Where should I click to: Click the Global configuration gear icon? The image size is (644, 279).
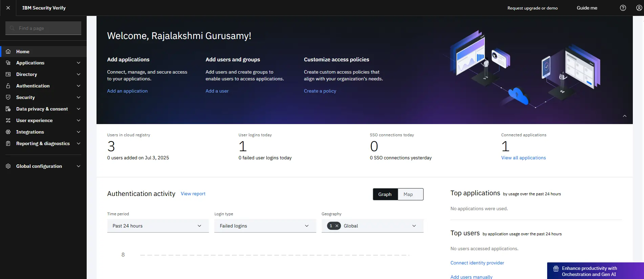[8, 166]
